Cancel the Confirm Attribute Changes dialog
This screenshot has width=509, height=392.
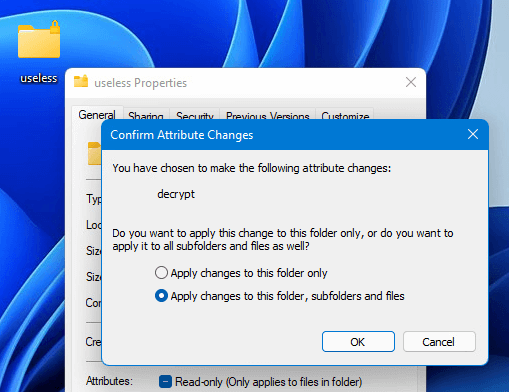click(x=439, y=342)
